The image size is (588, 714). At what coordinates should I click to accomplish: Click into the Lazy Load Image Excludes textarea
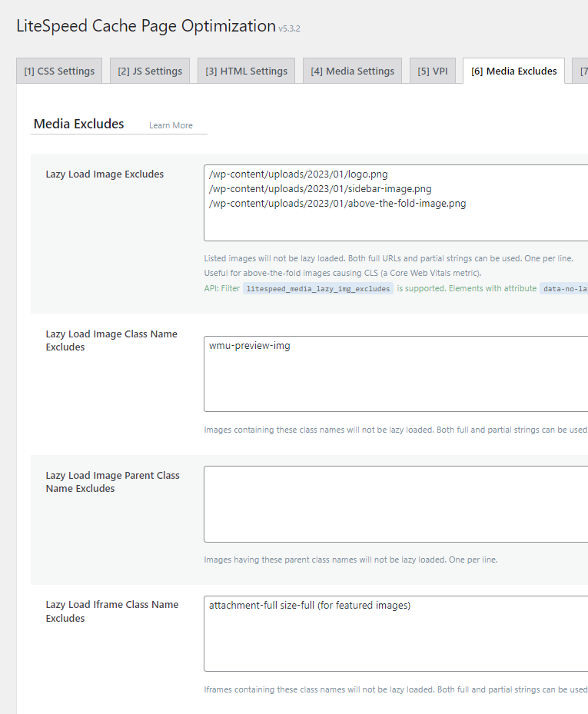click(396, 203)
